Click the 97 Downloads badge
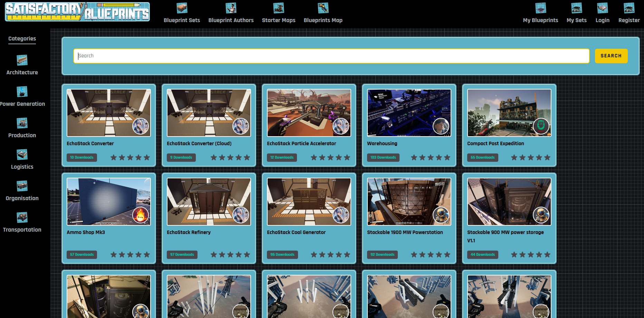The image size is (644, 318). point(182,255)
